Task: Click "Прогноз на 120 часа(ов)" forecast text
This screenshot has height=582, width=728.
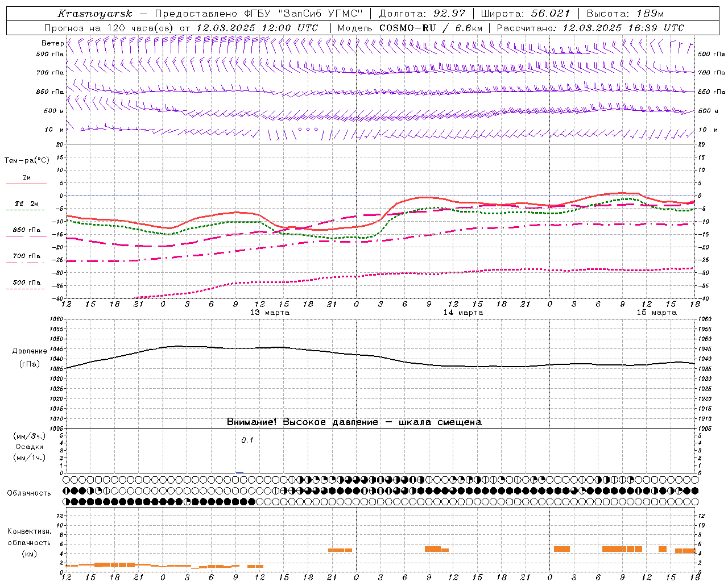Action: pos(109,28)
